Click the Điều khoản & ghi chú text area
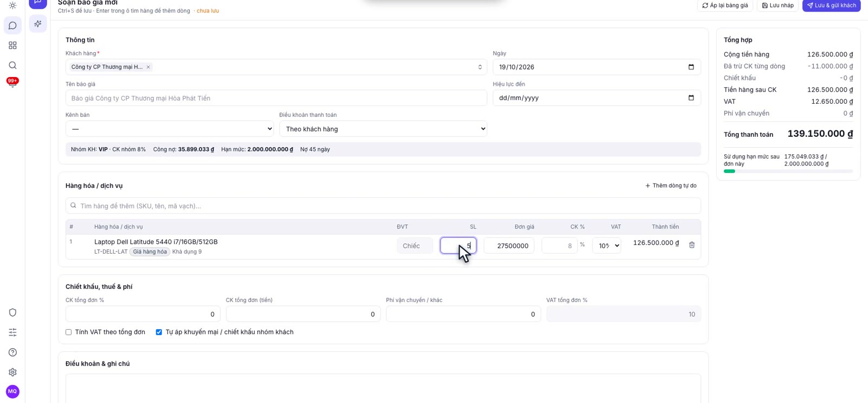 pos(383,388)
